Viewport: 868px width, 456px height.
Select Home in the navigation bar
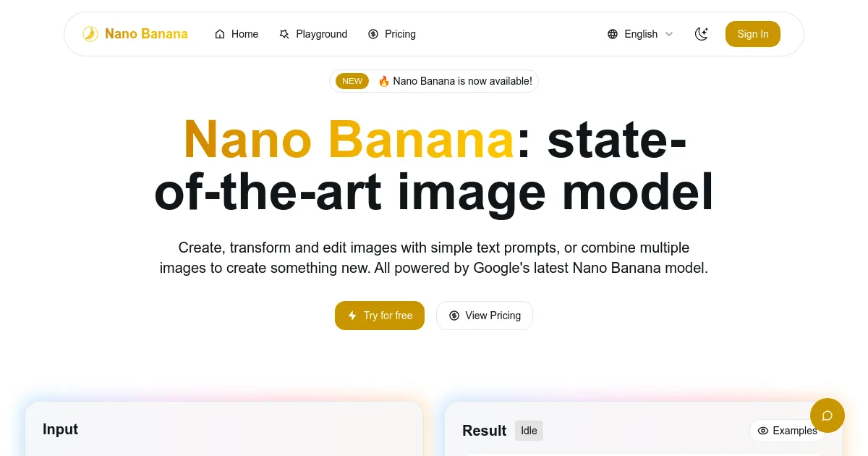point(244,33)
